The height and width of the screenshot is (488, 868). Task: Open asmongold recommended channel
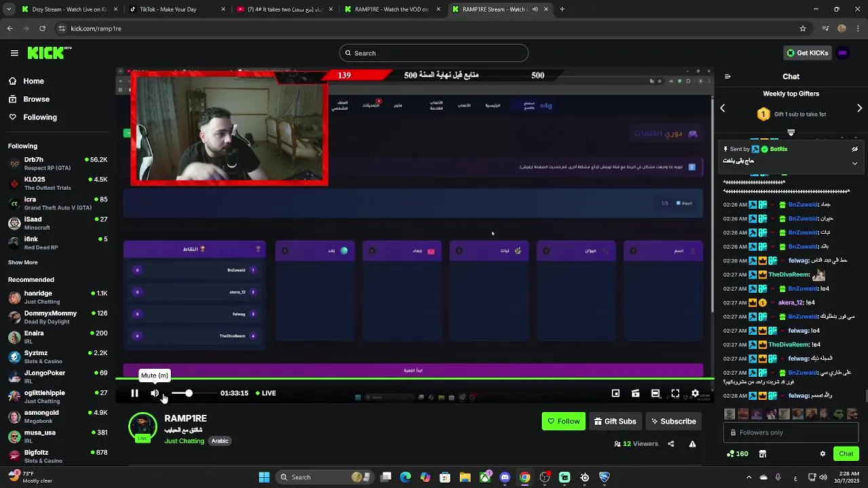[x=57, y=416]
